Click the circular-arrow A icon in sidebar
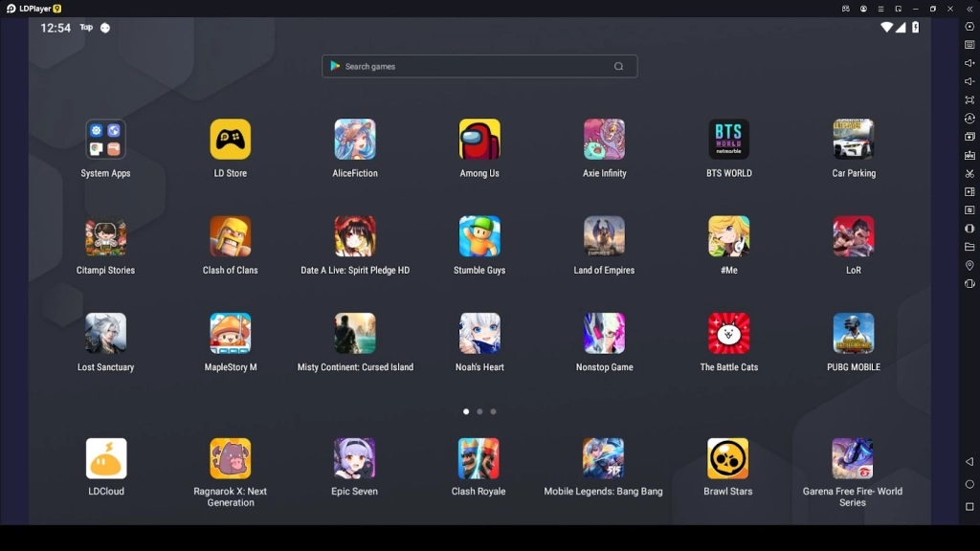The height and width of the screenshot is (551, 980). [969, 118]
